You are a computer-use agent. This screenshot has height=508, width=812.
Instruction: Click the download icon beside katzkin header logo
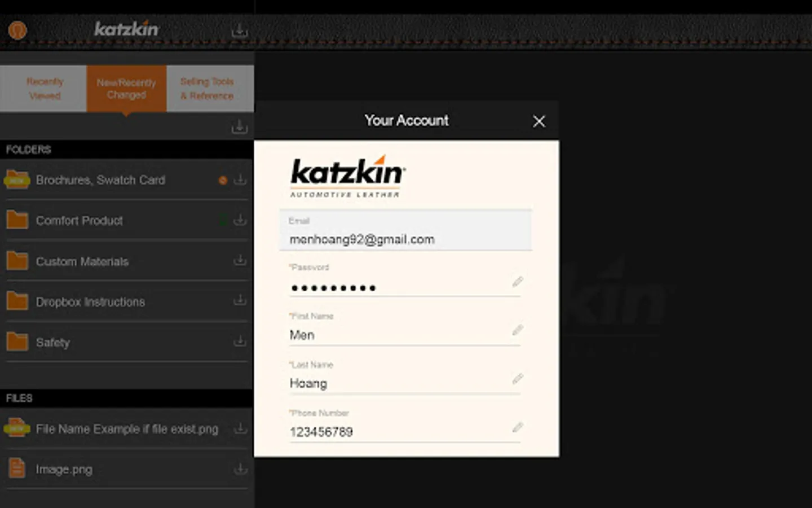click(x=240, y=30)
